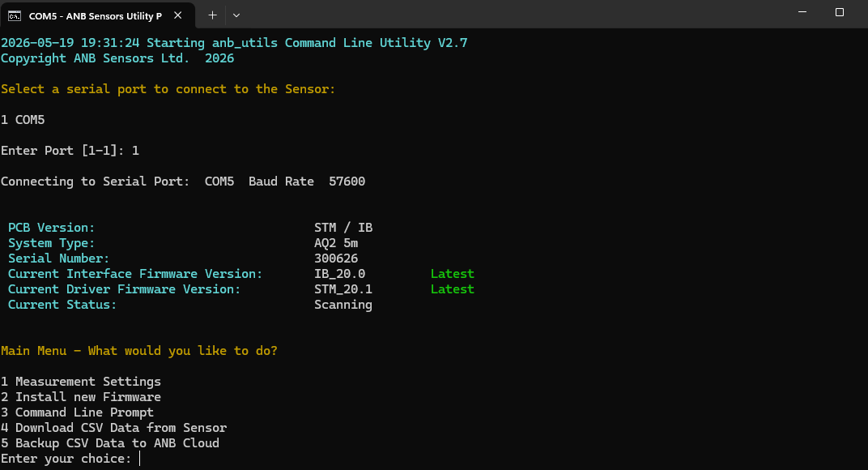Expand the terminal profile dropdown chevron

click(236, 15)
